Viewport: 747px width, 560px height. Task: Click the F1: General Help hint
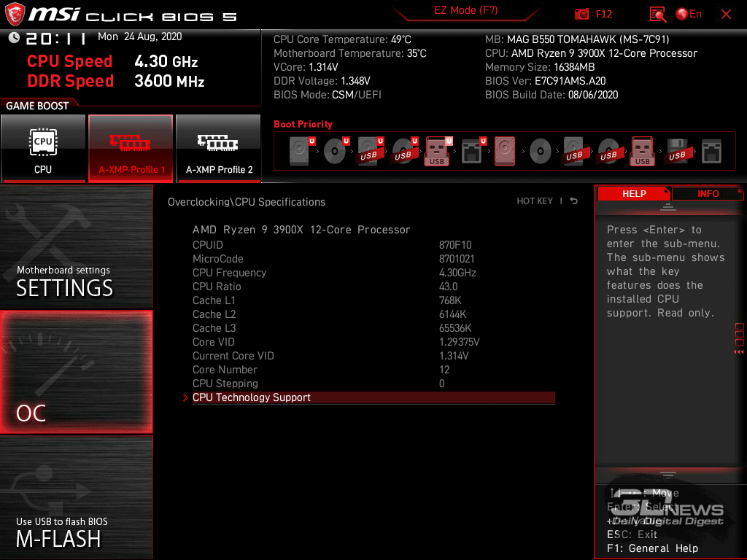(x=652, y=548)
